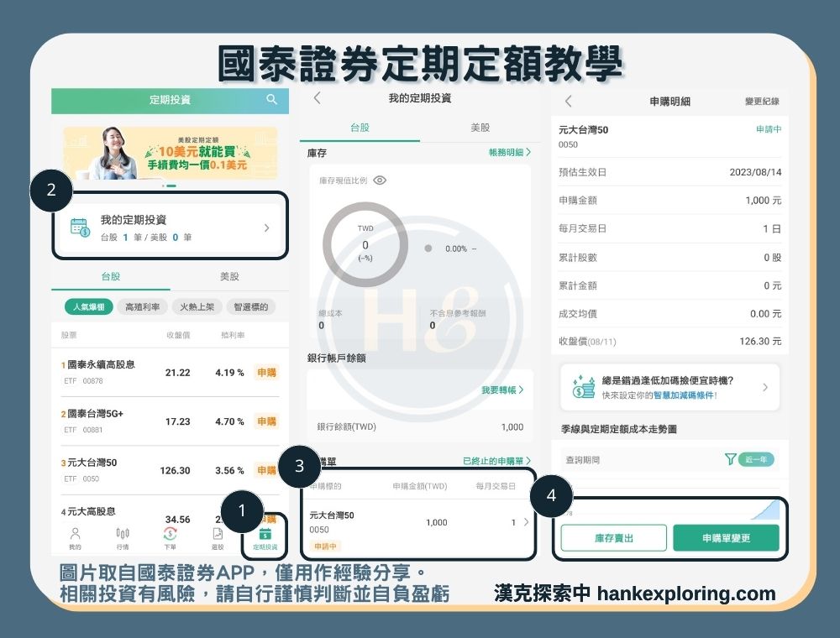Viewport: 840px width, 638px height.
Task: Click 申購 for 元大台灣50
Action: click(267, 470)
